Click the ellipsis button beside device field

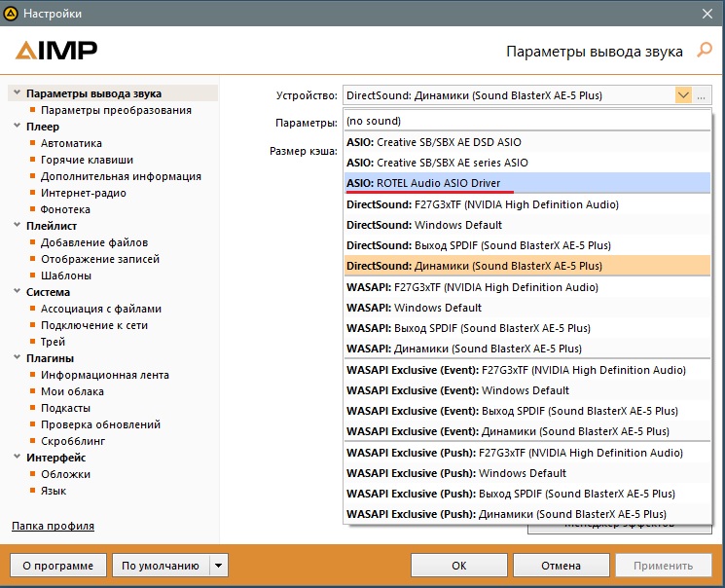(x=702, y=95)
